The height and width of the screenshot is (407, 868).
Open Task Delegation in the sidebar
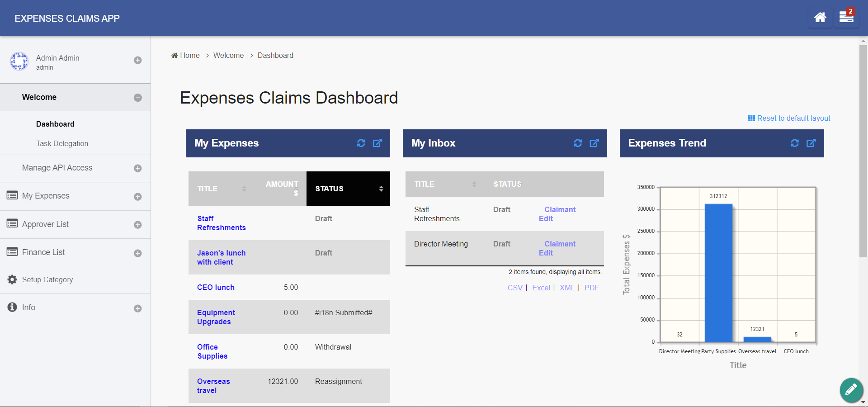[x=62, y=143]
